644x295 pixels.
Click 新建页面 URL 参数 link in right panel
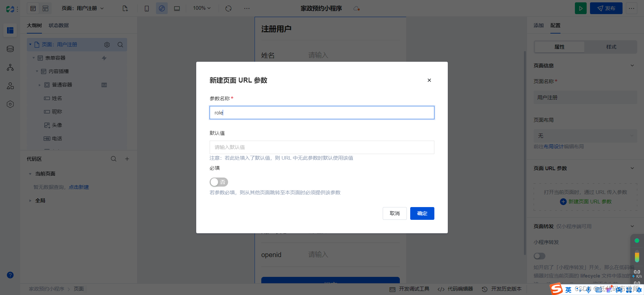tap(586, 202)
